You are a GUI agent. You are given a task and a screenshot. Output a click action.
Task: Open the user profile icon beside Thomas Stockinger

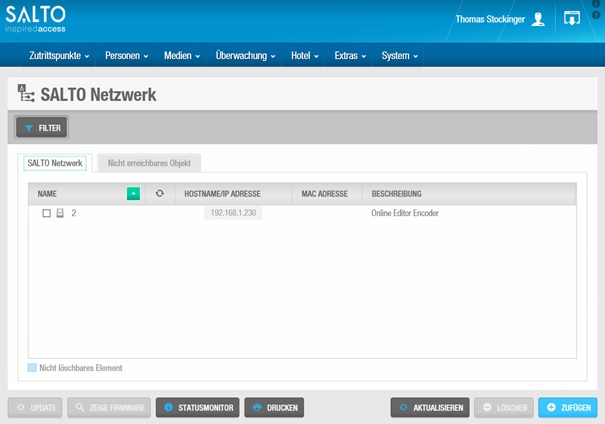click(x=538, y=19)
